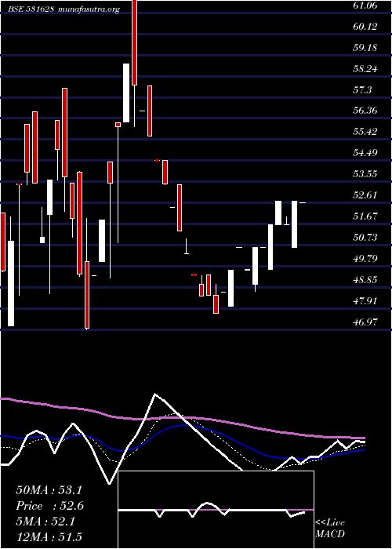Click the 53.55 price axis label

[x=365, y=173]
